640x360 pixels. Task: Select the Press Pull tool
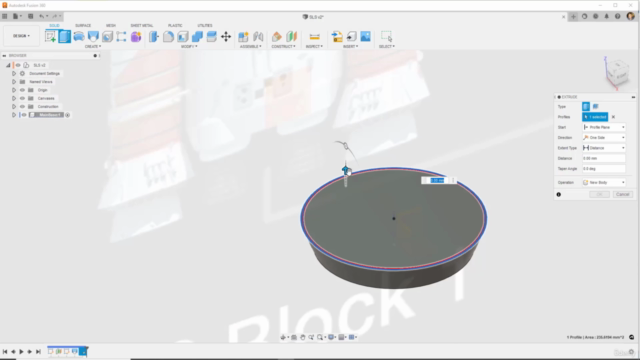click(x=154, y=36)
